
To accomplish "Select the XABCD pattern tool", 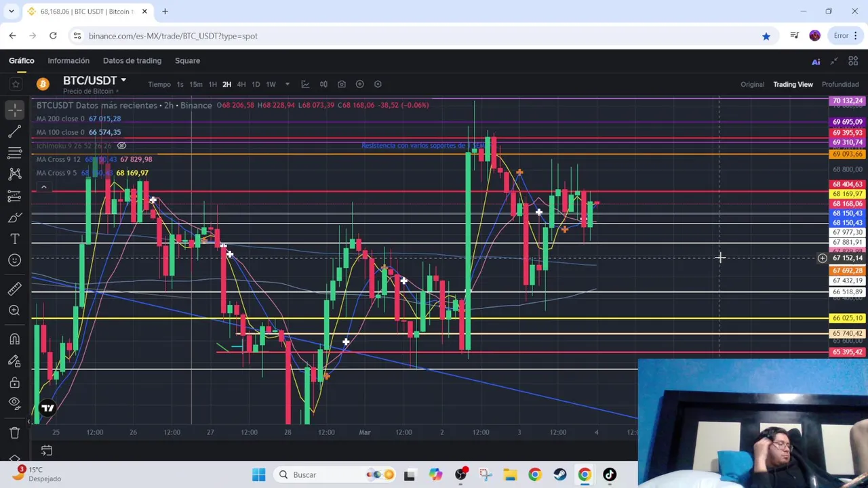I will pyautogui.click(x=14, y=174).
